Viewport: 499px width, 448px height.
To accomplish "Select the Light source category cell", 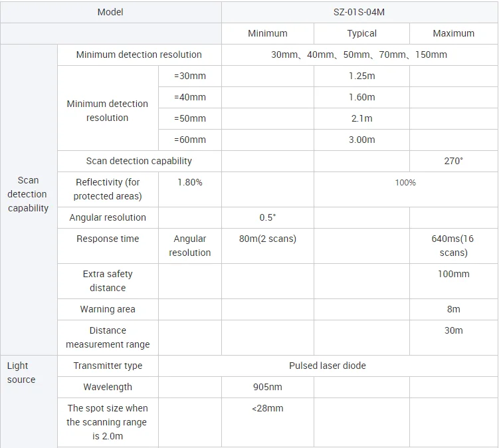I will [21, 372].
